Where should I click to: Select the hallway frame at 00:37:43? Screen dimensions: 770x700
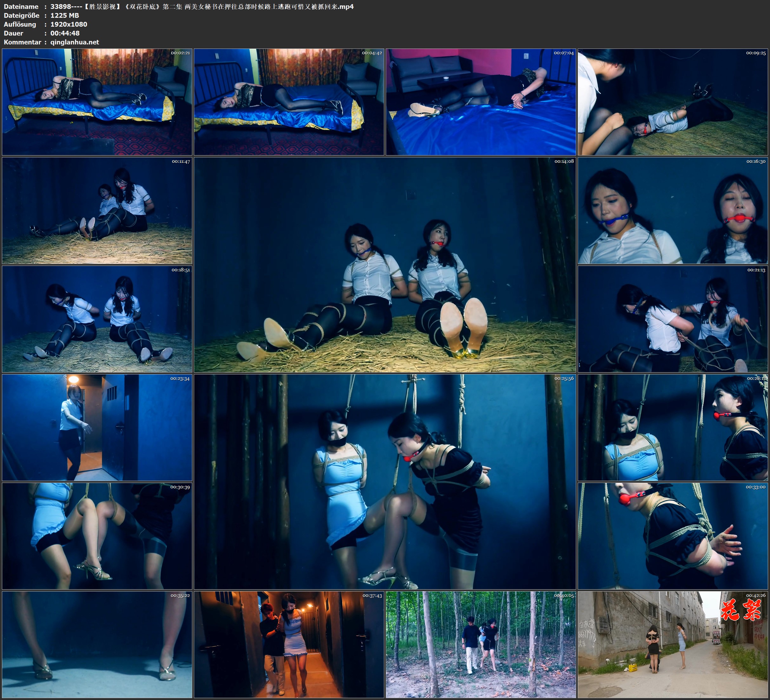tap(289, 644)
